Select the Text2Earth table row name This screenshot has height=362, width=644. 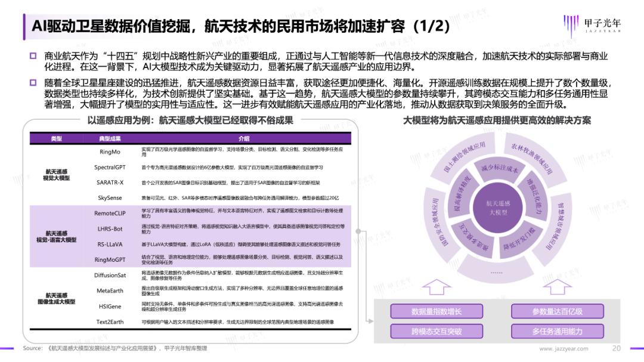click(110, 321)
